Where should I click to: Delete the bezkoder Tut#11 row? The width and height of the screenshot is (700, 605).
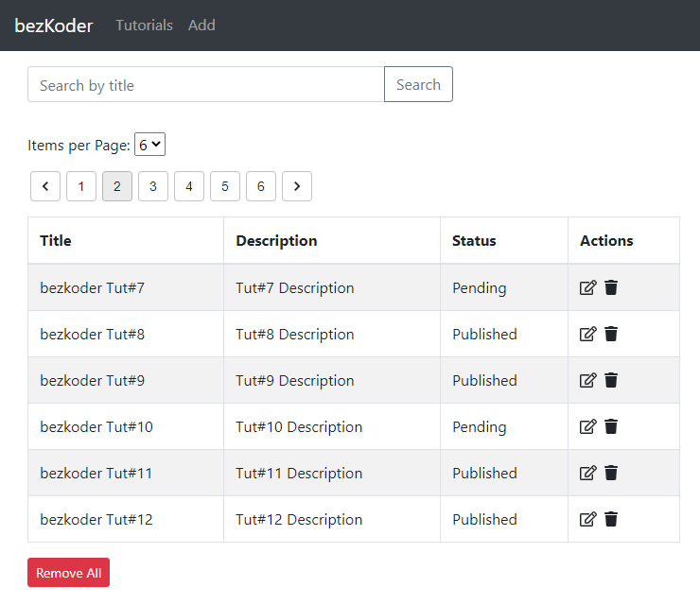(x=611, y=473)
